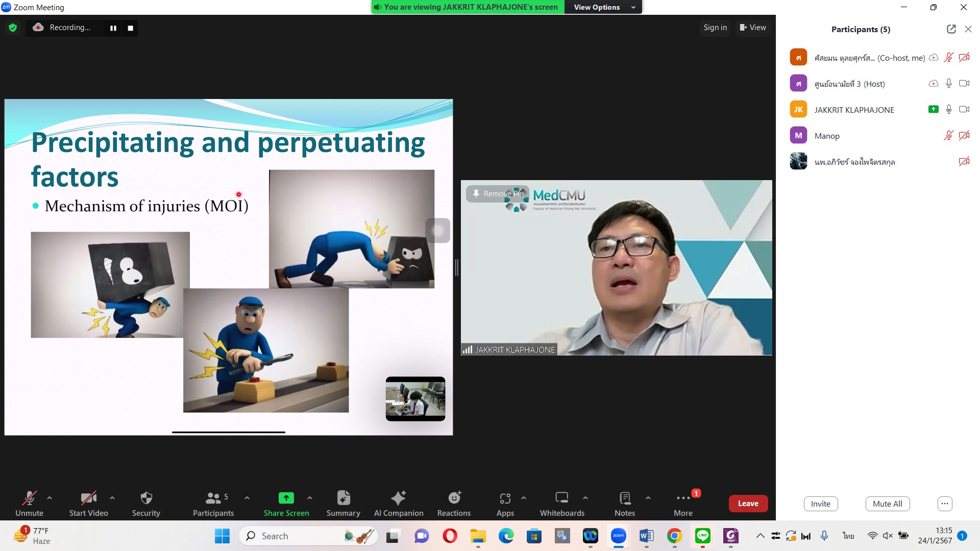Click the red Leave button
The height and width of the screenshot is (551, 980).
point(748,504)
